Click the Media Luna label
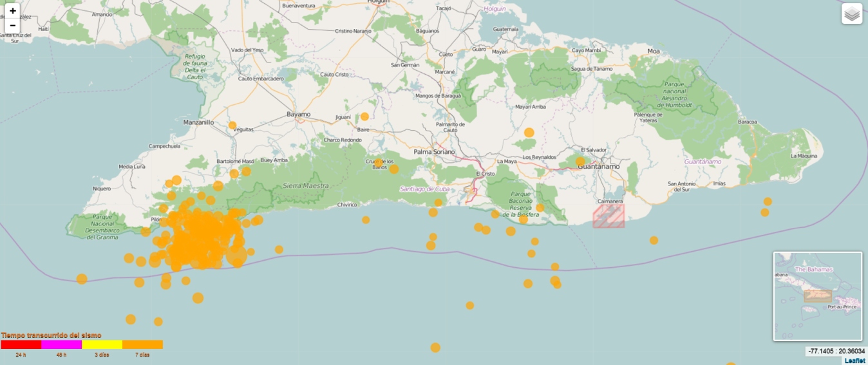This screenshot has height=365, width=868. click(132, 166)
